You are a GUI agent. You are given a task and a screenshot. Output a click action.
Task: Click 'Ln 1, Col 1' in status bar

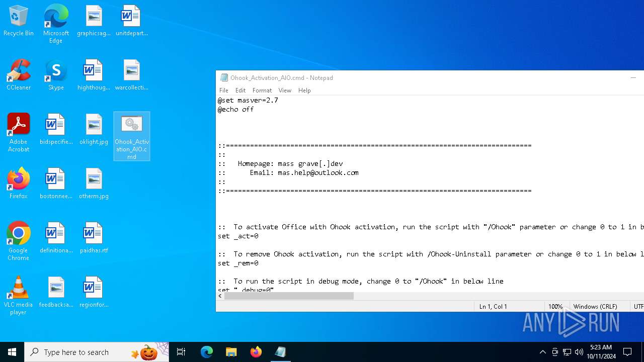493,306
